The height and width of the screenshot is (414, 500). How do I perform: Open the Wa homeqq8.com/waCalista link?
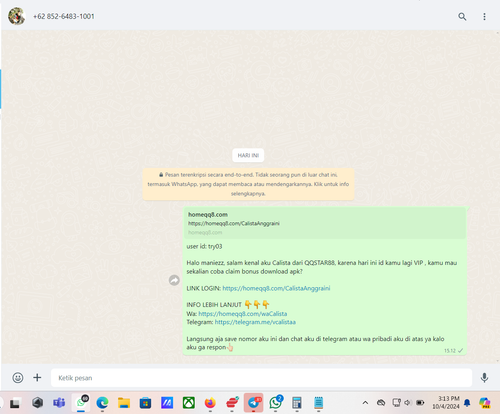pos(242,314)
